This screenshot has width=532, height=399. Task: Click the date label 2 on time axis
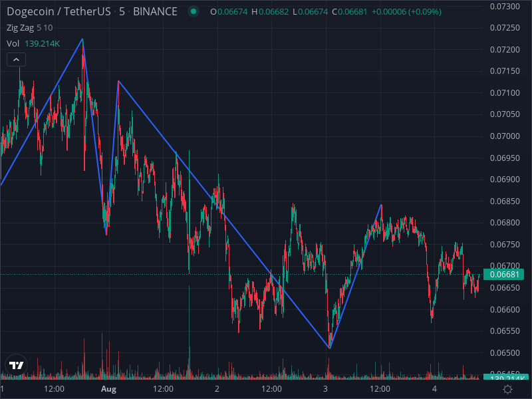217,389
